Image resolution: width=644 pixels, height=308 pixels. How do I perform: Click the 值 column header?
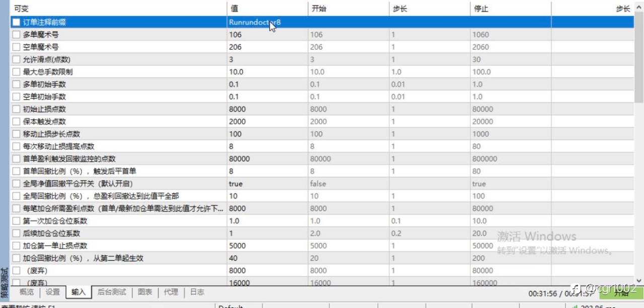tap(267, 9)
